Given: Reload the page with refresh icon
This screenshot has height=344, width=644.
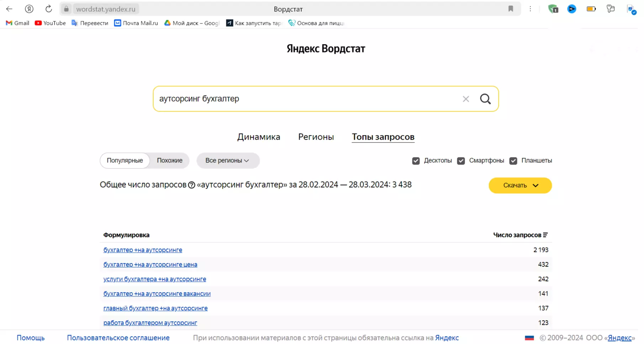Looking at the screenshot, I should 49,9.
